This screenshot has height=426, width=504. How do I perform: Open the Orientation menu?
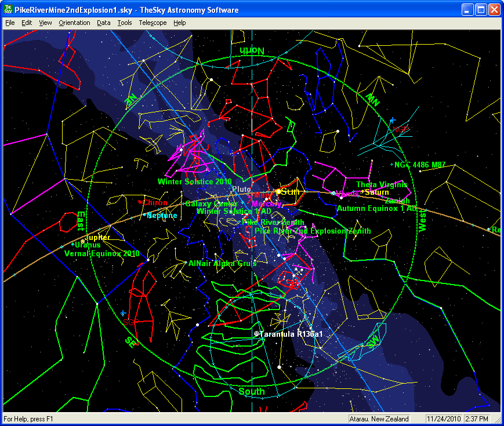[x=74, y=23]
